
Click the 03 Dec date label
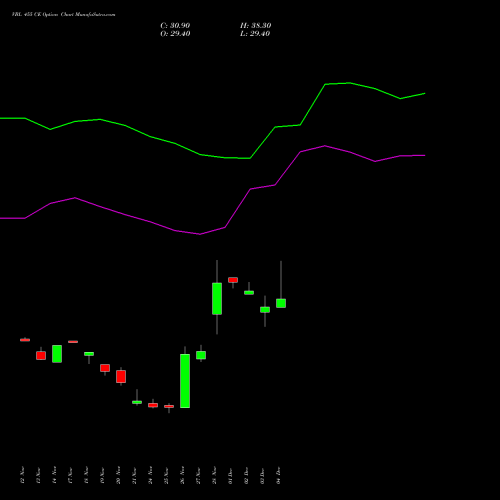(262, 475)
